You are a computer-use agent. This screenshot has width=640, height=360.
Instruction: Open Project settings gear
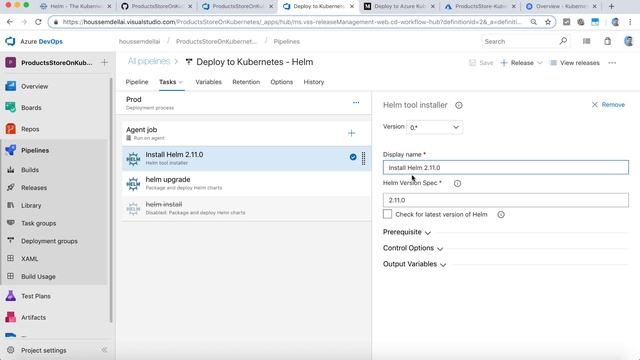click(x=11, y=350)
